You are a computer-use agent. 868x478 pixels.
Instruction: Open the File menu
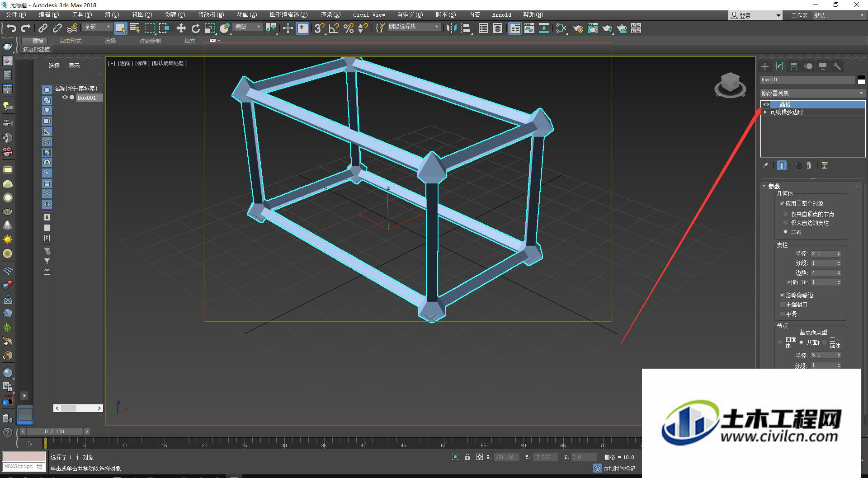16,15
